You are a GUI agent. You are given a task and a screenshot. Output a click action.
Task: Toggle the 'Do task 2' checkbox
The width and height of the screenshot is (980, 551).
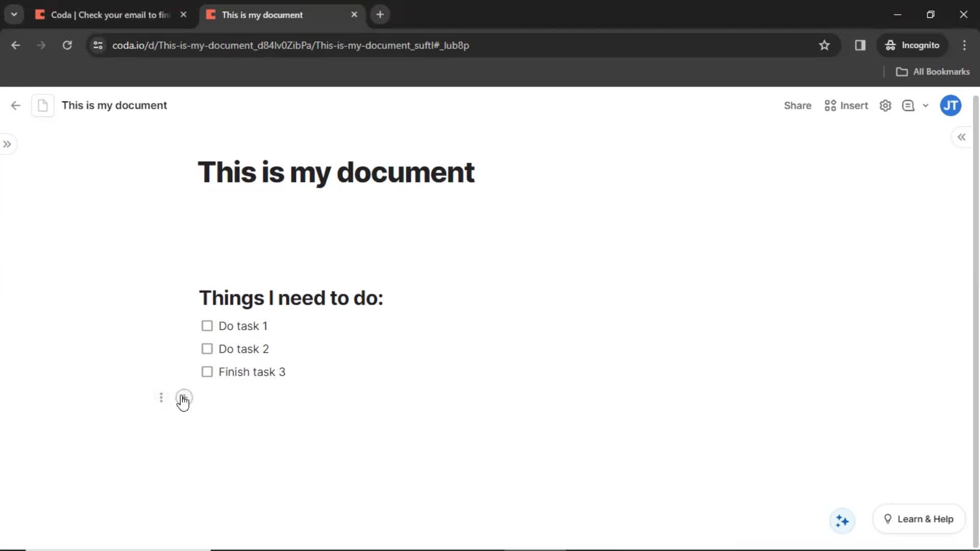(207, 348)
